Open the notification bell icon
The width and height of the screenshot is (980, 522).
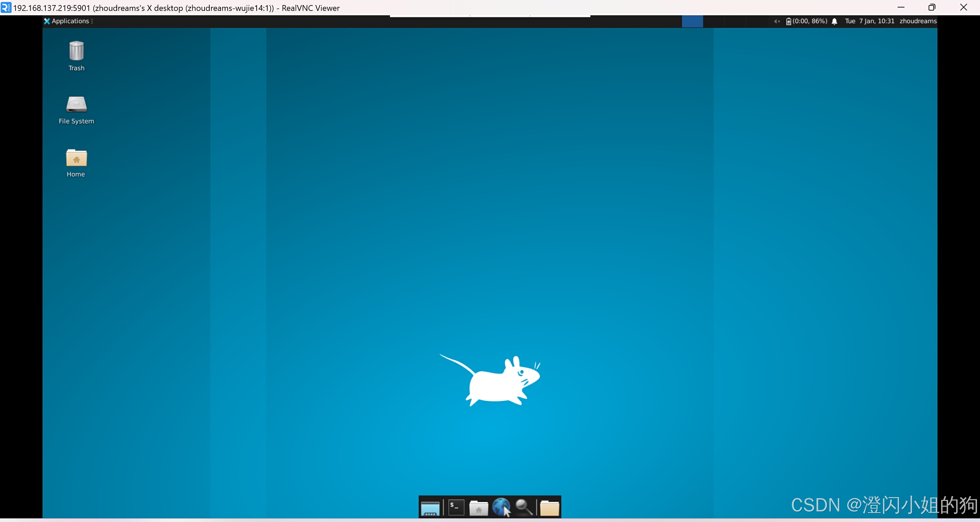[x=834, y=21]
